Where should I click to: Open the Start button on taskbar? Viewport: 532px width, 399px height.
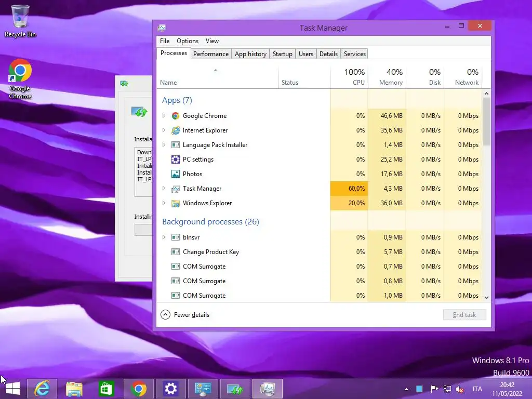point(13,389)
